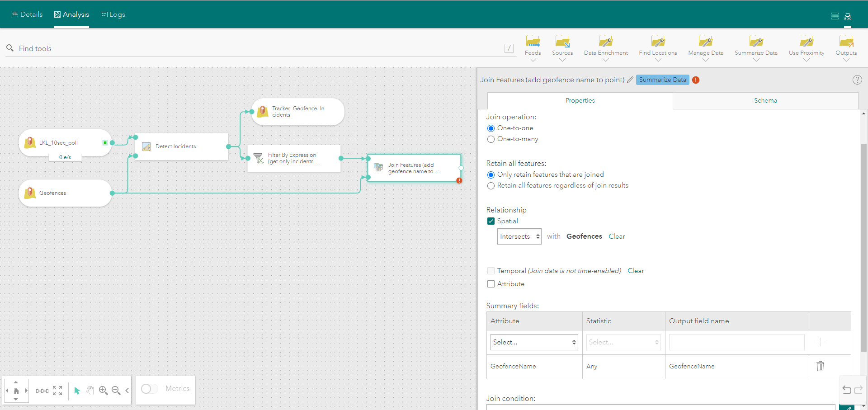Uncheck the Spatial relationship checkbox
The image size is (868, 410).
coord(491,221)
